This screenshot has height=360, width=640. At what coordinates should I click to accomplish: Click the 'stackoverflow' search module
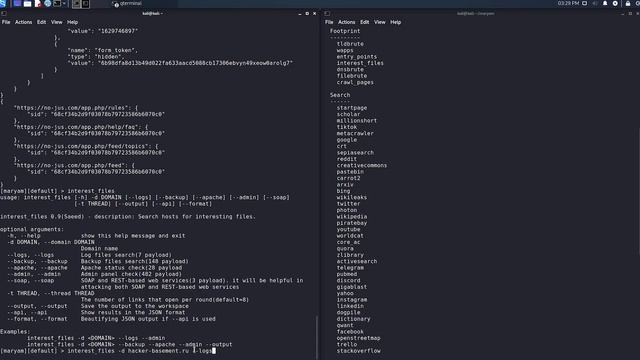[x=358, y=351]
